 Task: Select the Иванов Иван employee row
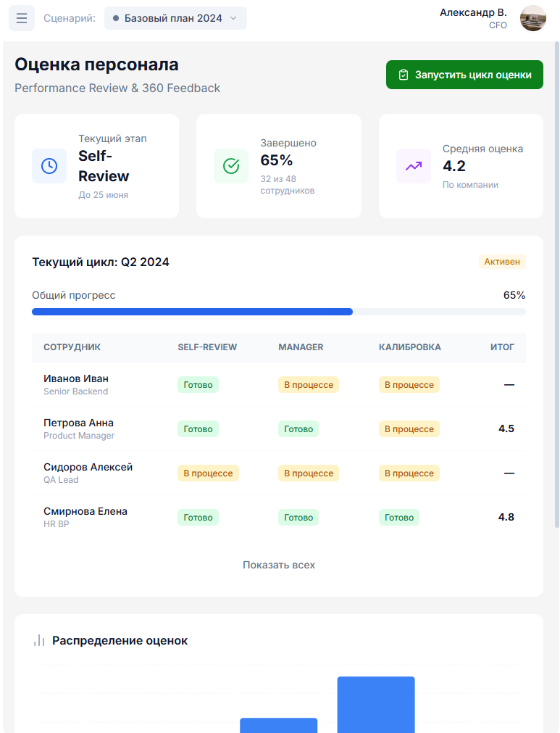pyautogui.click(x=76, y=384)
